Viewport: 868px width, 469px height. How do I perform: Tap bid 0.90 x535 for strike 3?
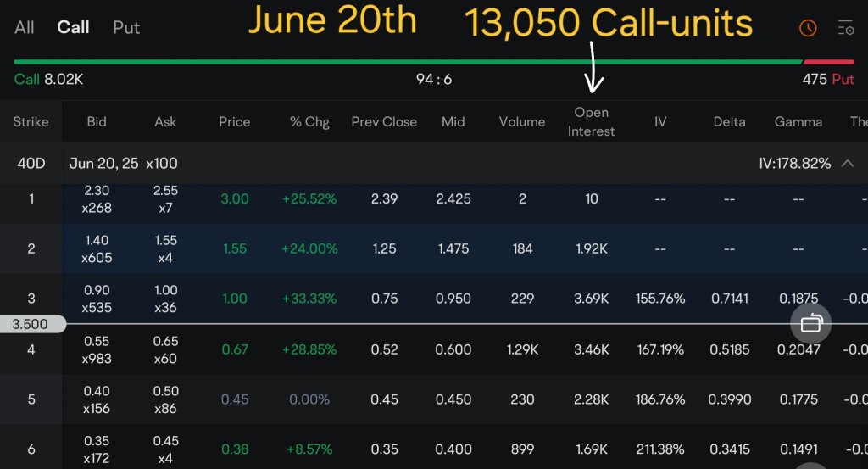tap(97, 299)
